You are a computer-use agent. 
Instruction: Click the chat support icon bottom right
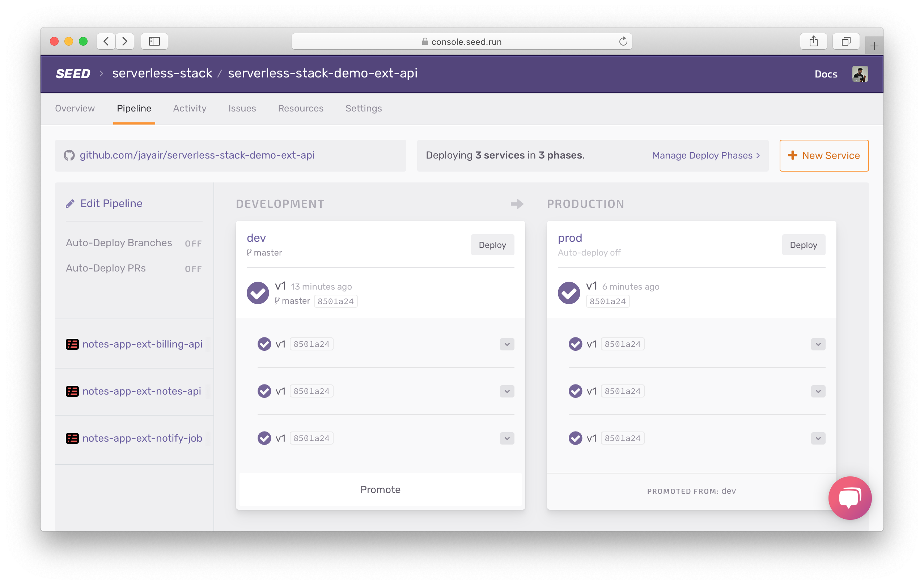pyautogui.click(x=849, y=497)
